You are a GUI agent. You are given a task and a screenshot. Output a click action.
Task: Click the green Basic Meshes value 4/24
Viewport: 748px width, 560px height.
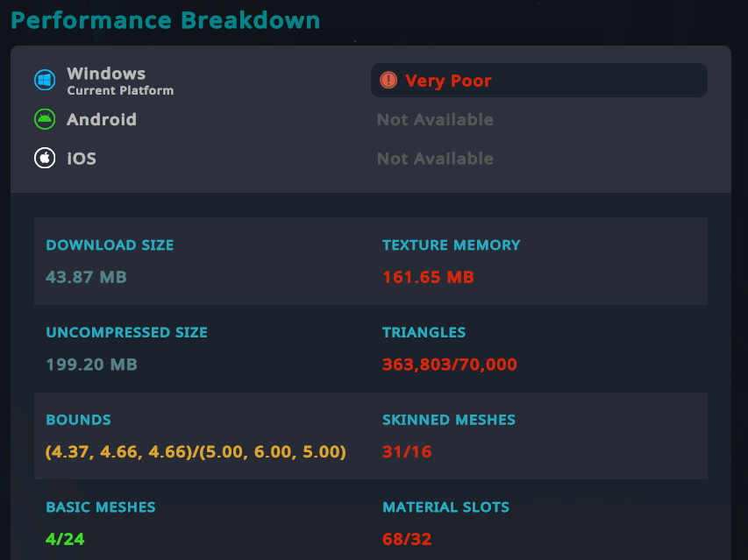(x=65, y=539)
